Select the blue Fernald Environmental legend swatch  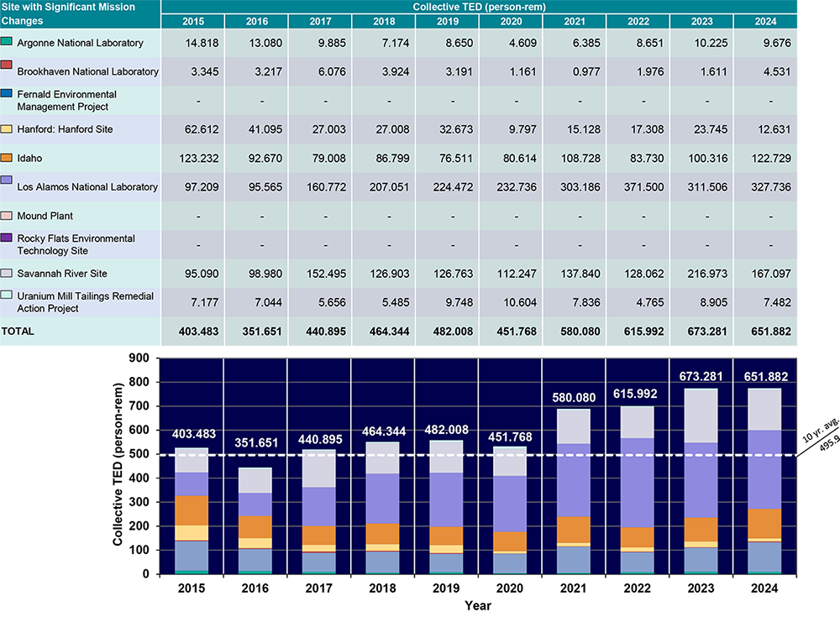point(7,94)
